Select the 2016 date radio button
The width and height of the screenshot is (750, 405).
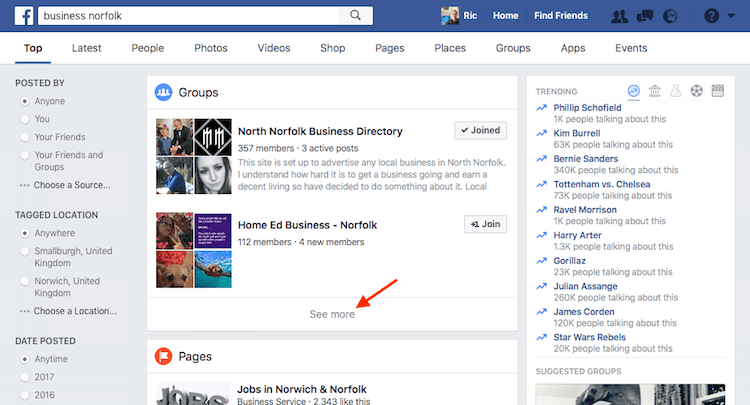pyautogui.click(x=24, y=395)
